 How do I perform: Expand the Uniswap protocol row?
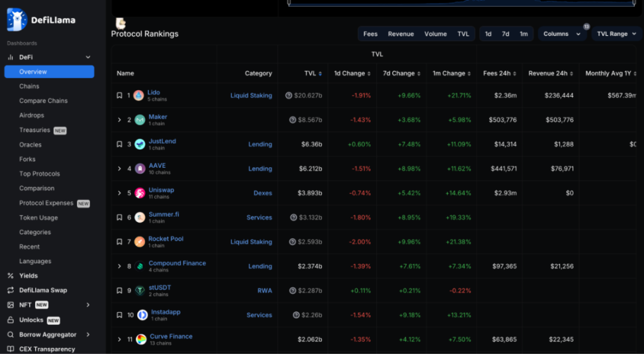119,193
